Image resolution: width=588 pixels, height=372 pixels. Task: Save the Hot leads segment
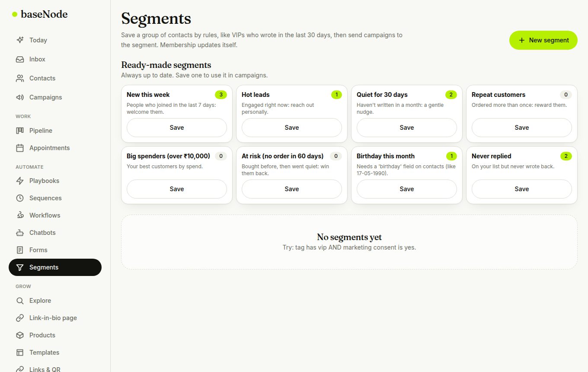[292, 128]
